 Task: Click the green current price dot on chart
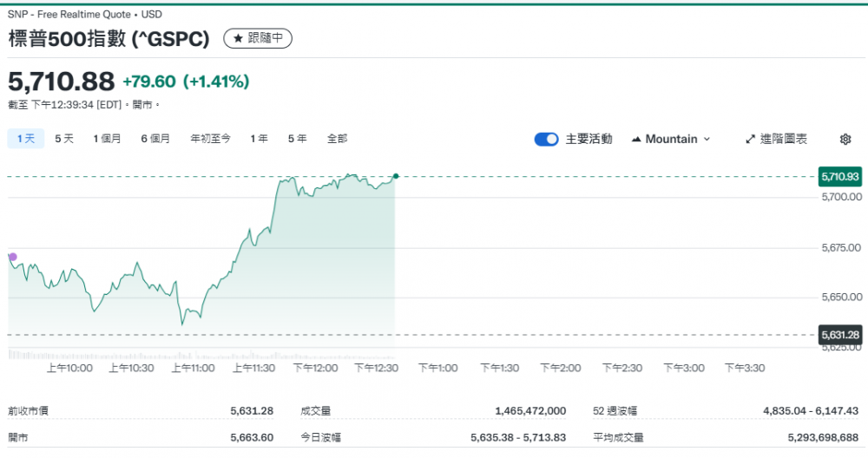pyautogui.click(x=396, y=177)
